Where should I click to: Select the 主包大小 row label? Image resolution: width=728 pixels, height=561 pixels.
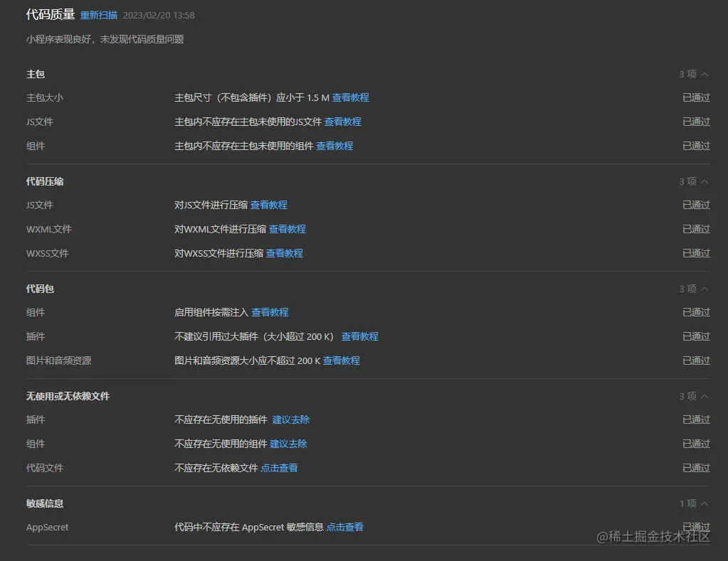[x=45, y=97]
